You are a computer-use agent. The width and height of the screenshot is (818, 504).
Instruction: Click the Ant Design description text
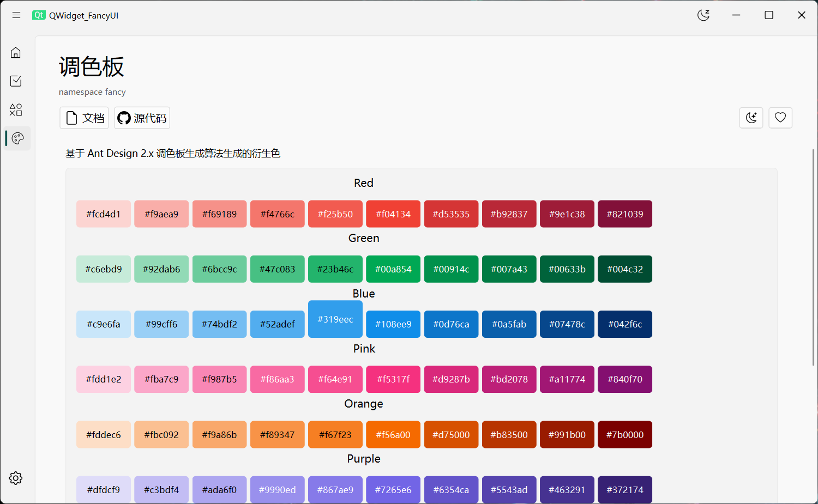173,154
